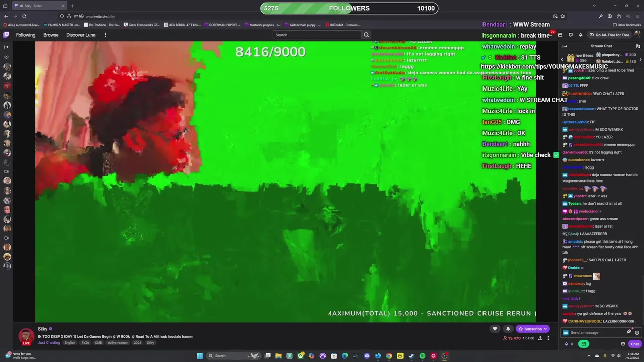Image resolution: width=644 pixels, height=362 pixels.
Task: Open the browser extensions icon
Action: (x=618, y=16)
